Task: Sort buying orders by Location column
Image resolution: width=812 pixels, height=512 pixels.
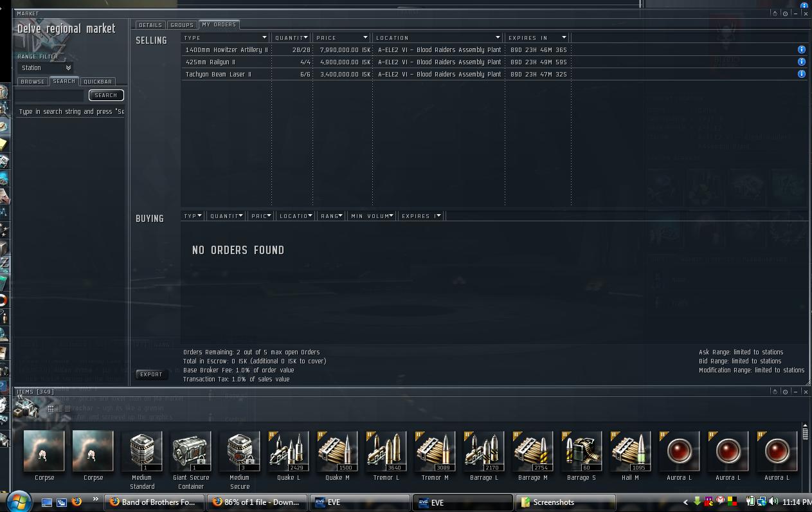Action: [295, 216]
